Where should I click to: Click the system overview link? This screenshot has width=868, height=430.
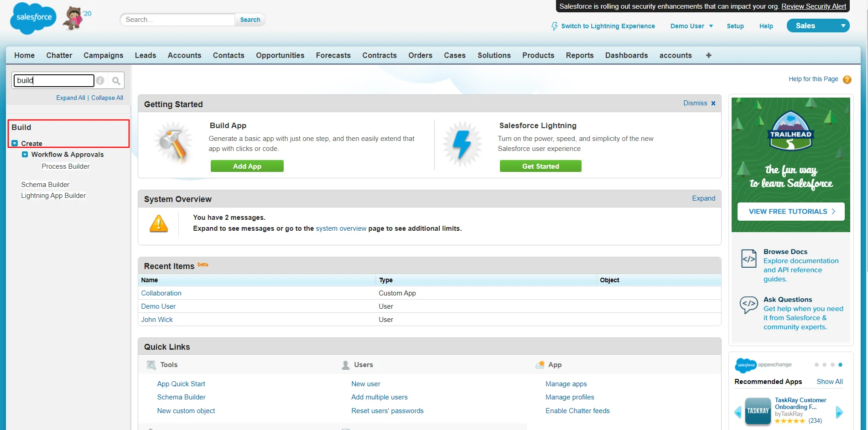(x=341, y=228)
